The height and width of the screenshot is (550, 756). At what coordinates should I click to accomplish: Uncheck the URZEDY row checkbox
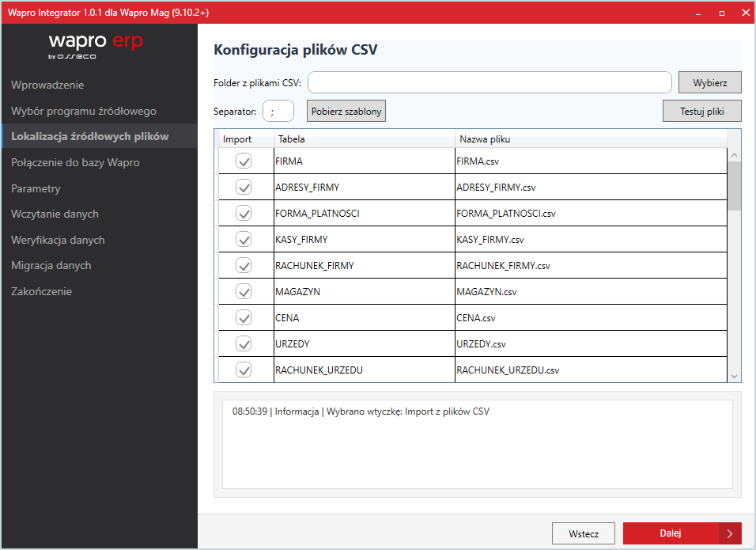(243, 343)
